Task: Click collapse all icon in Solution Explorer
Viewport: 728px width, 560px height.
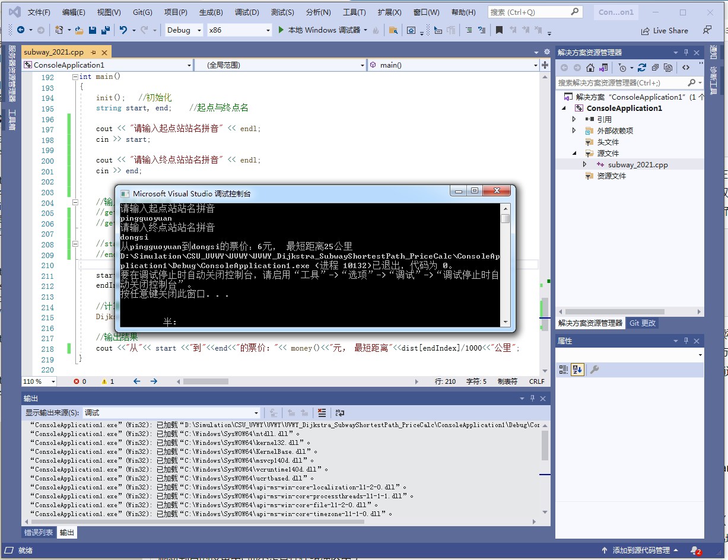Action: [656, 68]
